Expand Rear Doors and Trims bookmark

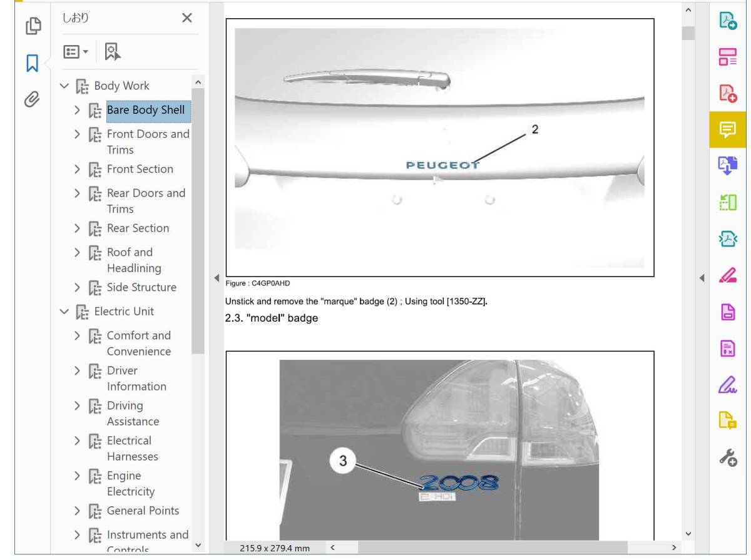pos(77,193)
